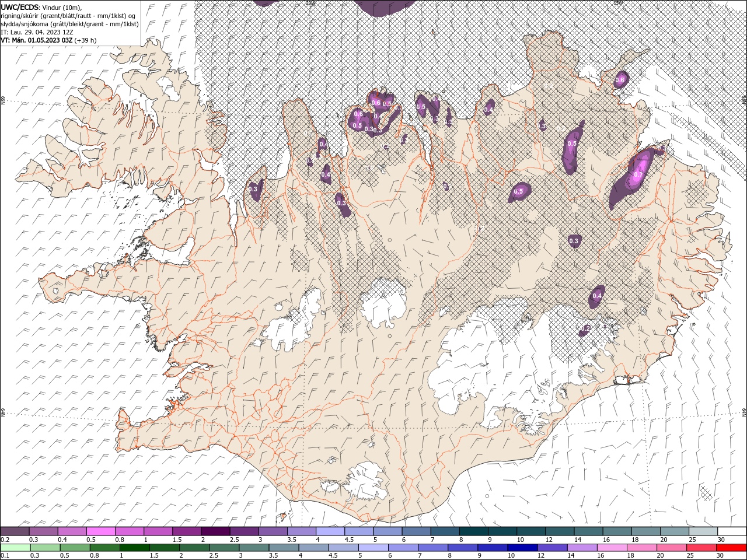Pick the bright pink top-row swatch labeled 0.5
The width and height of the screenshot is (747, 560).
(x=100, y=531)
